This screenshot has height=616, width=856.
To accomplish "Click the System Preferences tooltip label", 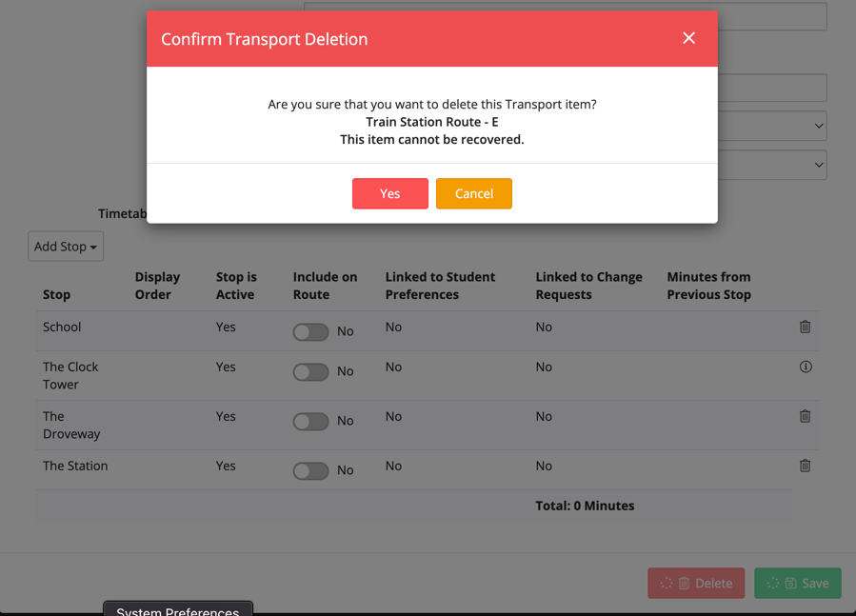I will click(177, 609).
